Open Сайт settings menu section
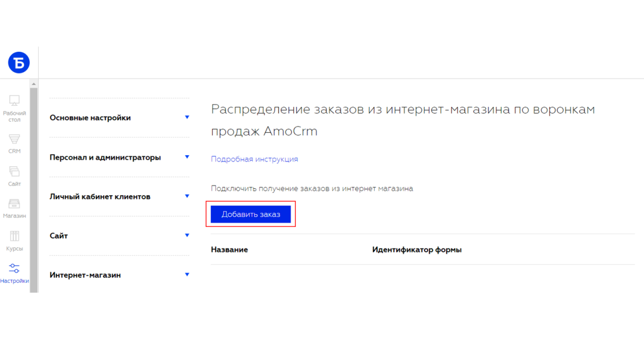The width and height of the screenshot is (644, 338). pyautogui.click(x=59, y=236)
